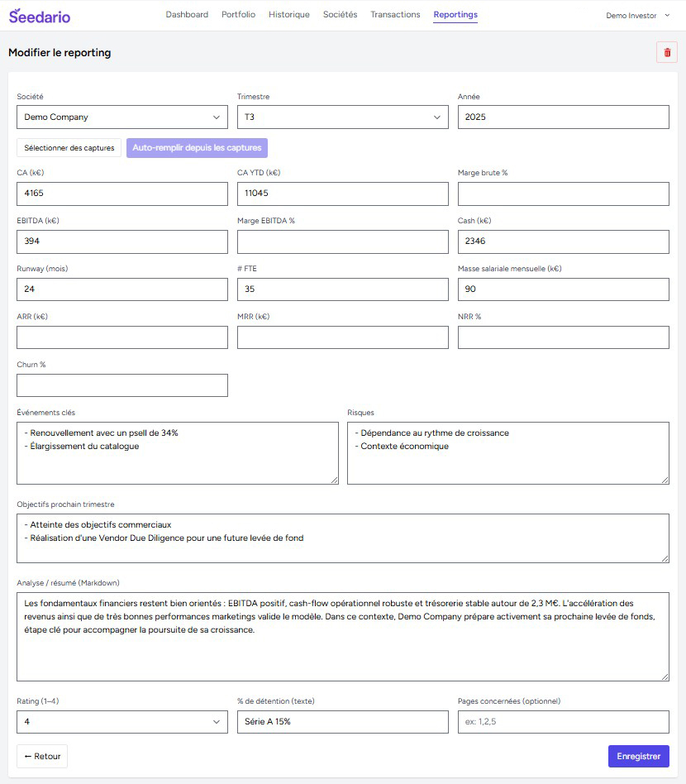Click into the Marge brute % field
The height and width of the screenshot is (784, 686).
[563, 194]
